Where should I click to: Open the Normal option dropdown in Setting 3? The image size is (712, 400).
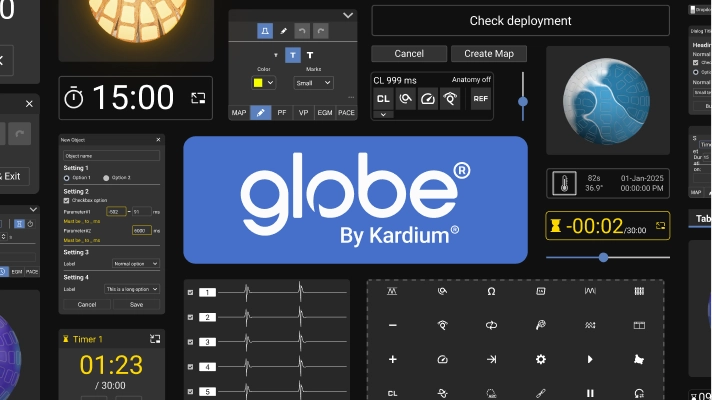pyautogui.click(x=135, y=263)
